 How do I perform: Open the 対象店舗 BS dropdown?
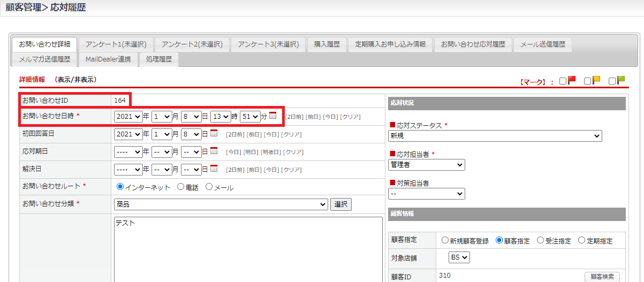click(459, 257)
